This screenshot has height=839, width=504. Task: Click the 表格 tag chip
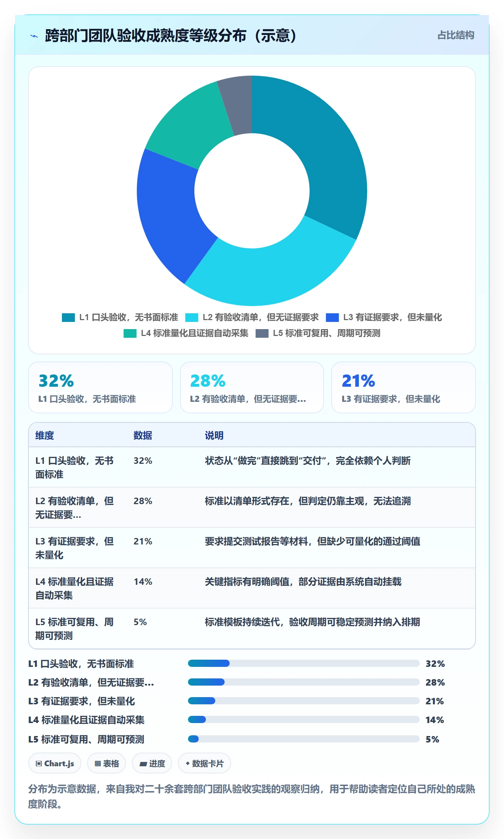click(107, 763)
